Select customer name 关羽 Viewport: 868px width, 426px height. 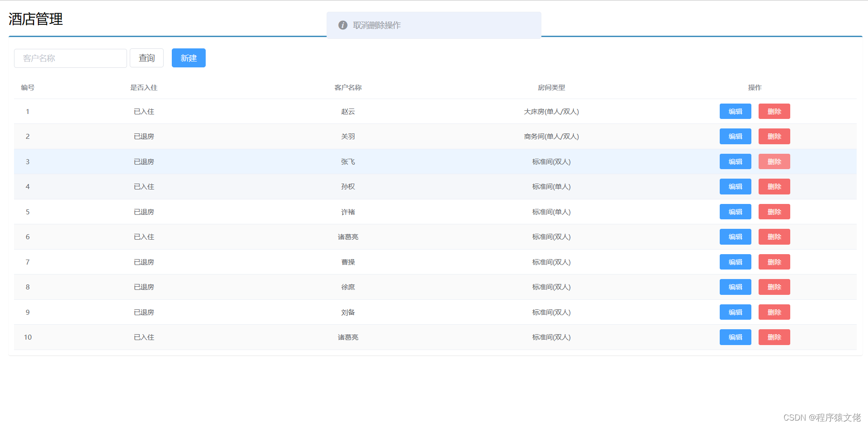pos(348,137)
